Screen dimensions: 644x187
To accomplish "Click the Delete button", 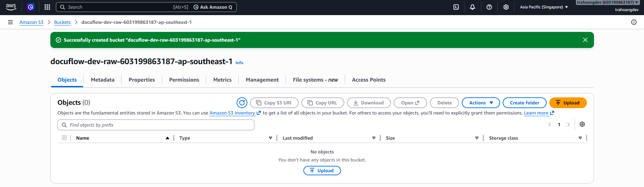I will (445, 103).
